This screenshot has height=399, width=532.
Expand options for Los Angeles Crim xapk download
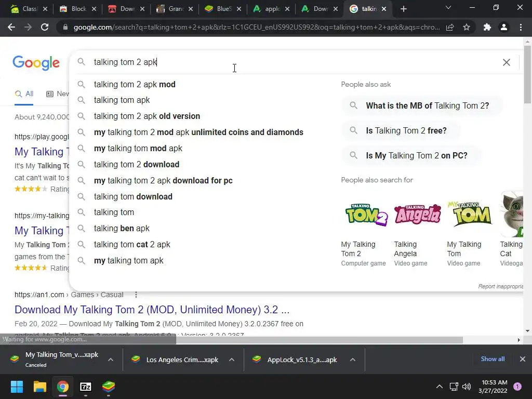[x=232, y=360]
